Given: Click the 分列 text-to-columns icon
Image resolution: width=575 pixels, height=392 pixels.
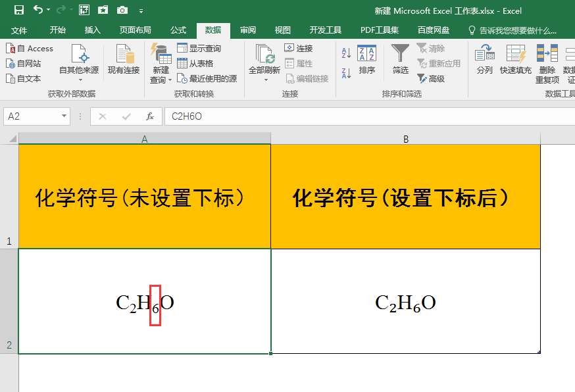Looking at the screenshot, I should 484,59.
